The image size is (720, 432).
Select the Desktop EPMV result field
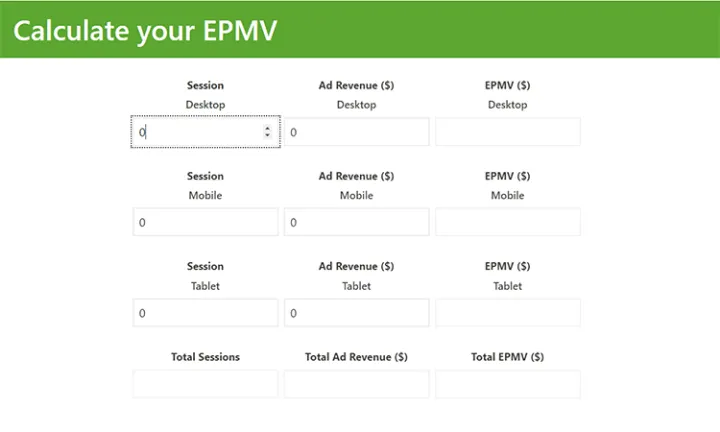pyautogui.click(x=507, y=132)
